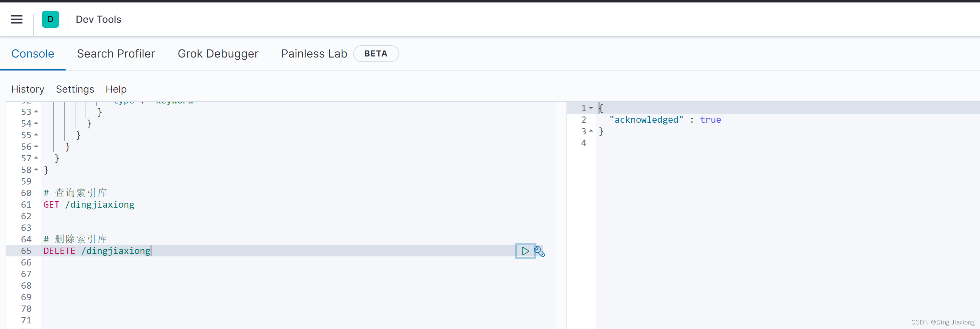Open the Search Profiler tab

pos(116,54)
